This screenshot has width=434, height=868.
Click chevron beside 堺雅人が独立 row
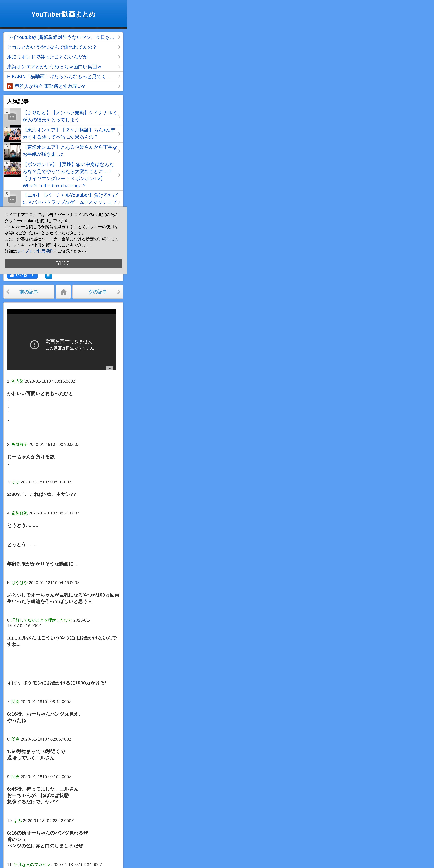tap(119, 86)
